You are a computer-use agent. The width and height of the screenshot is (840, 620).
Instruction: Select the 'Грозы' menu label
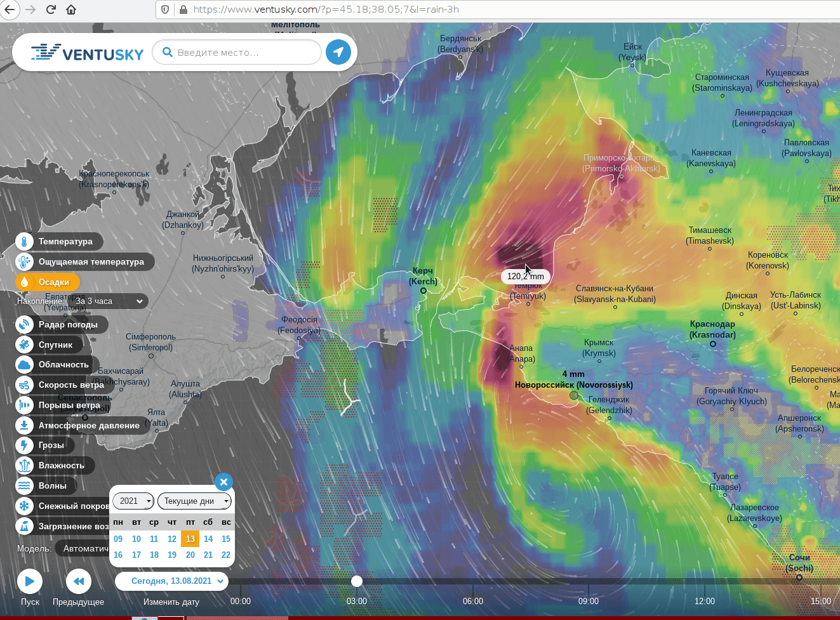(x=51, y=445)
